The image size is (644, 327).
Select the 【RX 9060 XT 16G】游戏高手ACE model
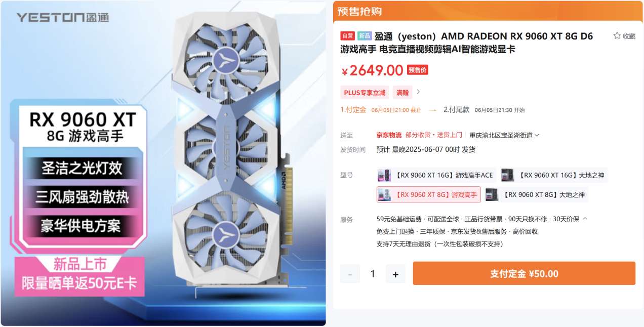click(x=435, y=175)
